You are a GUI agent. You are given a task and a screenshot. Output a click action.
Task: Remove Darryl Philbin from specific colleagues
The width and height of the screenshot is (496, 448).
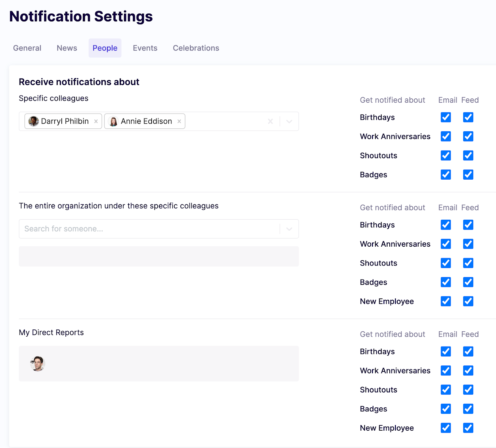click(96, 121)
